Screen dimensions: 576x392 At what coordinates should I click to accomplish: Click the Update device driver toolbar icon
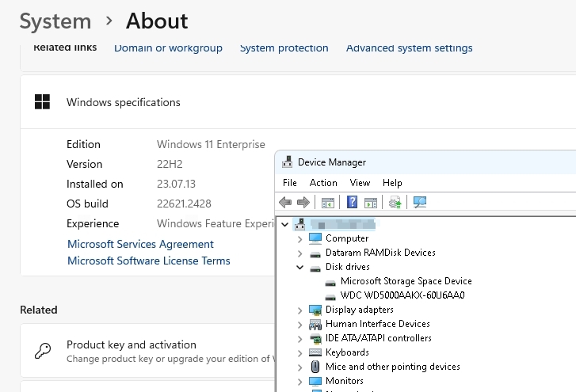395,202
